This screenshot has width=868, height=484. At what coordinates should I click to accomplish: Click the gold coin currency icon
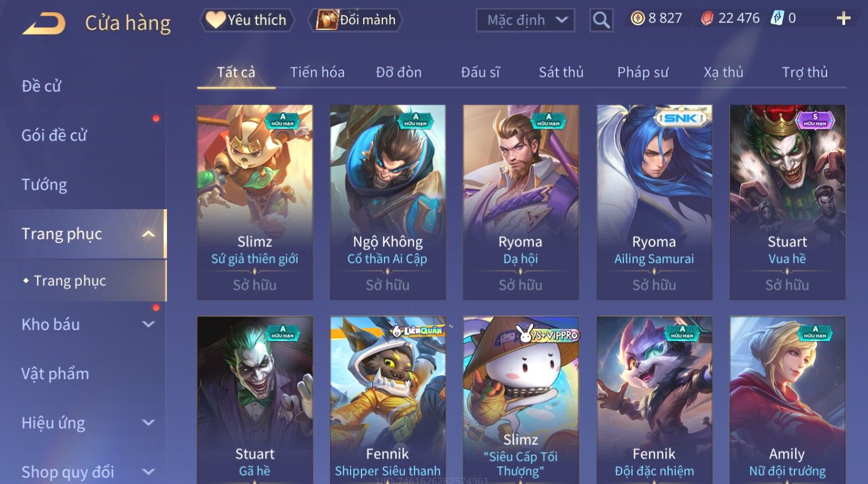click(x=638, y=19)
